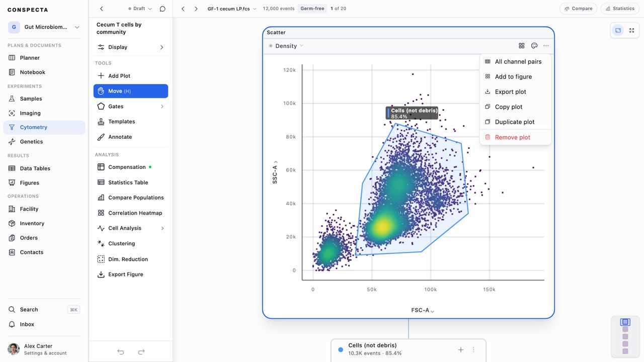Choose Add to figure menu item

[516, 76]
